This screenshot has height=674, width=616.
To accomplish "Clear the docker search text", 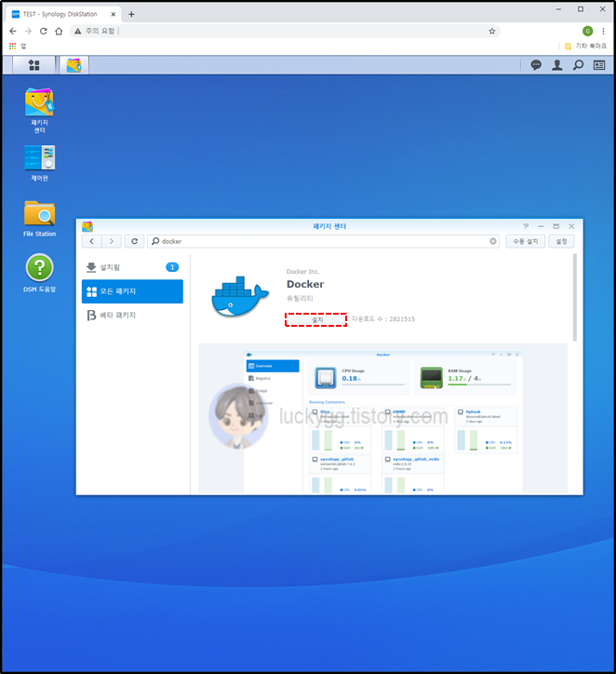I will coord(493,241).
